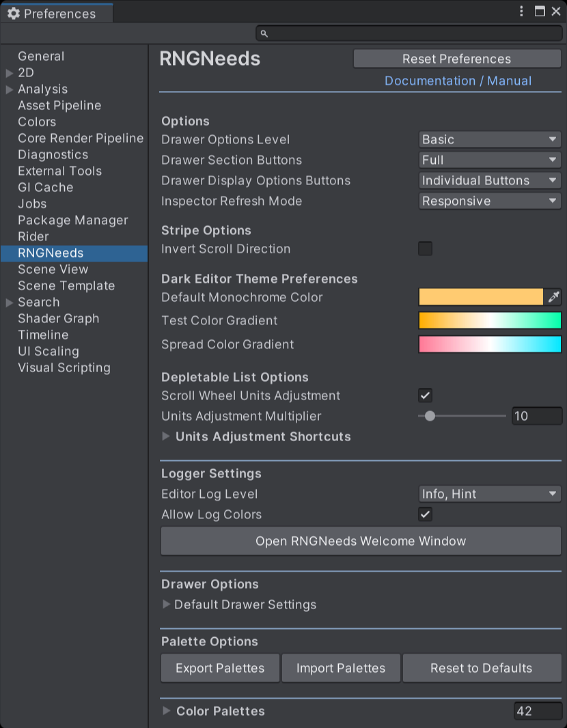Open the Inspector Refresh Mode dropdown

coord(489,201)
